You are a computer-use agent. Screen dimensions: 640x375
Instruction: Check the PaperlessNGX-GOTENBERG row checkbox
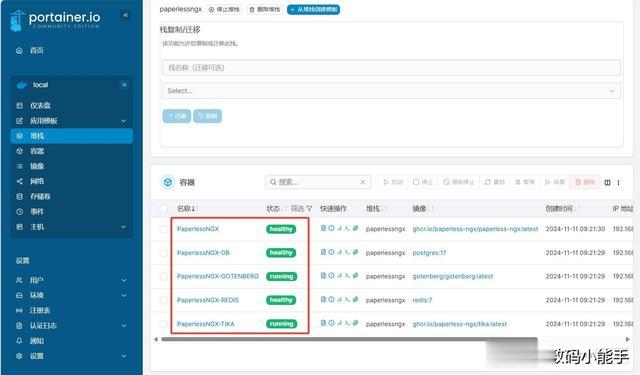click(164, 277)
